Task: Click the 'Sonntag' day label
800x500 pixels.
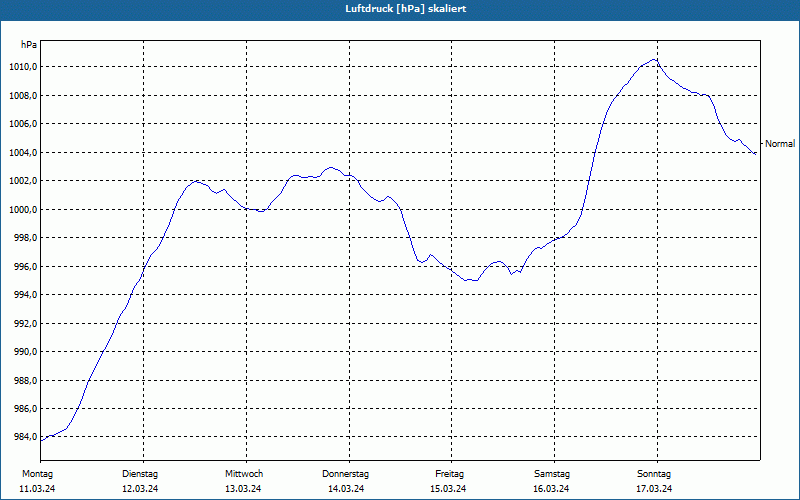Action: (x=654, y=474)
